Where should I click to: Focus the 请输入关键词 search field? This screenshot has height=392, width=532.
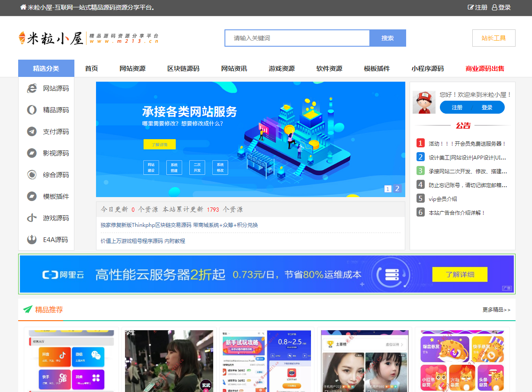pos(297,38)
